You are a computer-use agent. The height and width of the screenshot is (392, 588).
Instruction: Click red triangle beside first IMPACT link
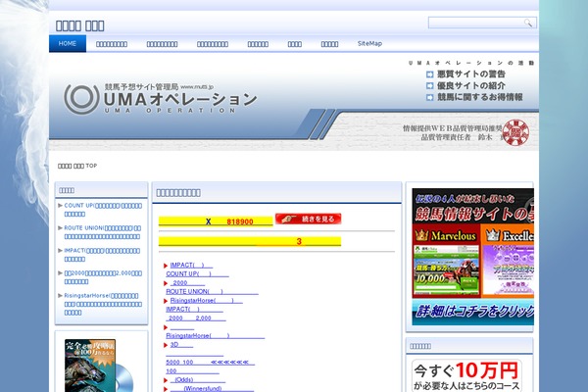tap(166, 266)
